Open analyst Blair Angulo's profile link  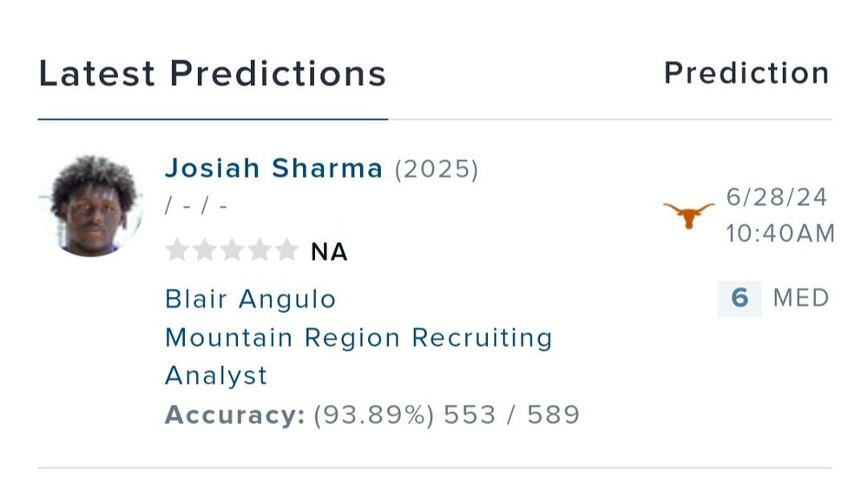coord(250,299)
